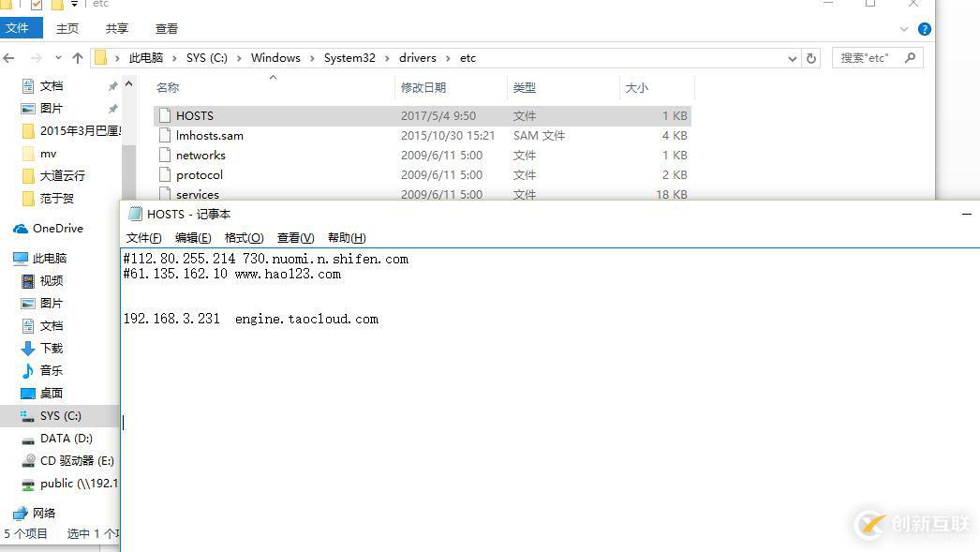Switch to the 查看 ribbon tab
Screen dimensions: 980x552
(166, 29)
